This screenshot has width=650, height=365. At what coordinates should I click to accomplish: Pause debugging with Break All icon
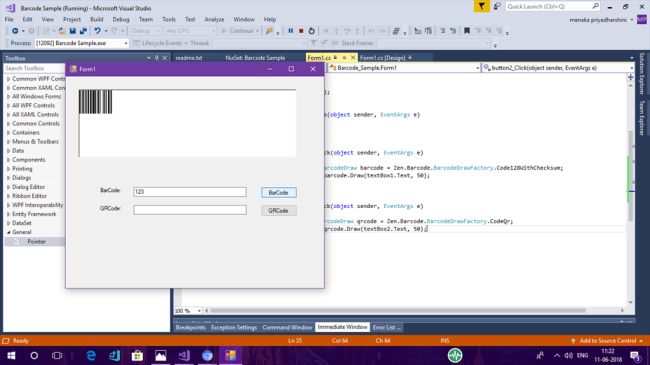[291, 31]
